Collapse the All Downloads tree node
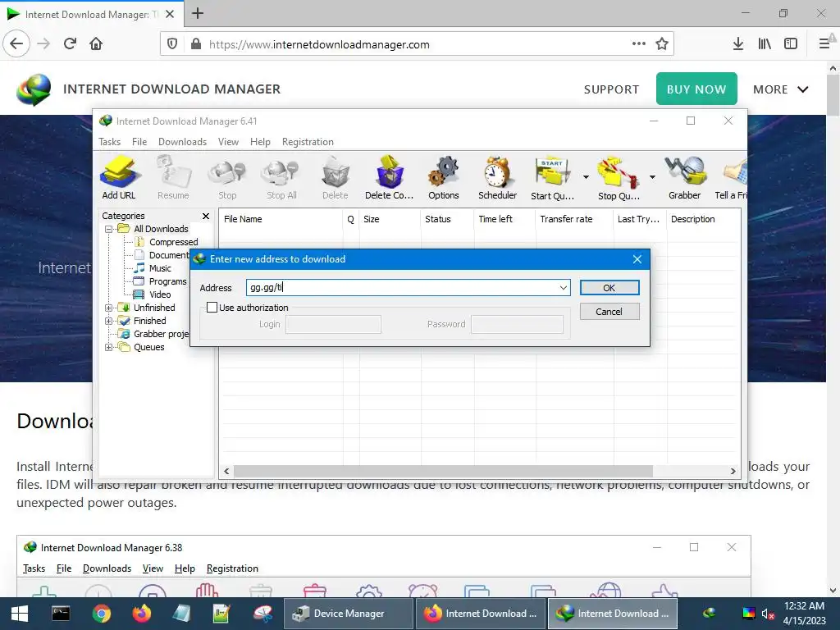The image size is (840, 630). [x=109, y=230]
